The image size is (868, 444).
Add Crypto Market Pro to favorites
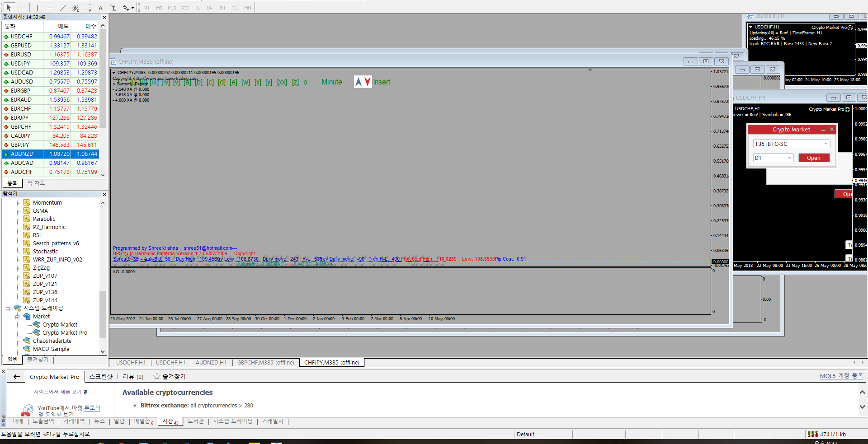click(170, 377)
